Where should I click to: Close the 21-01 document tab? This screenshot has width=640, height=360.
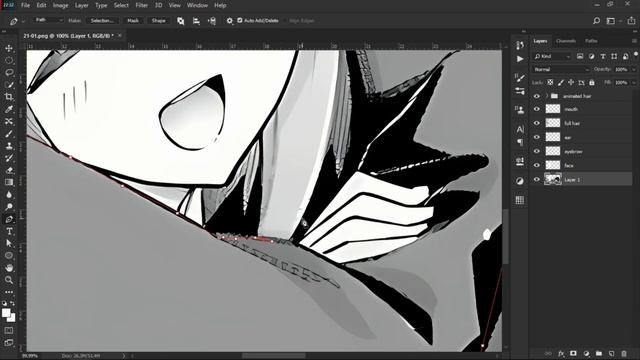tap(120, 36)
